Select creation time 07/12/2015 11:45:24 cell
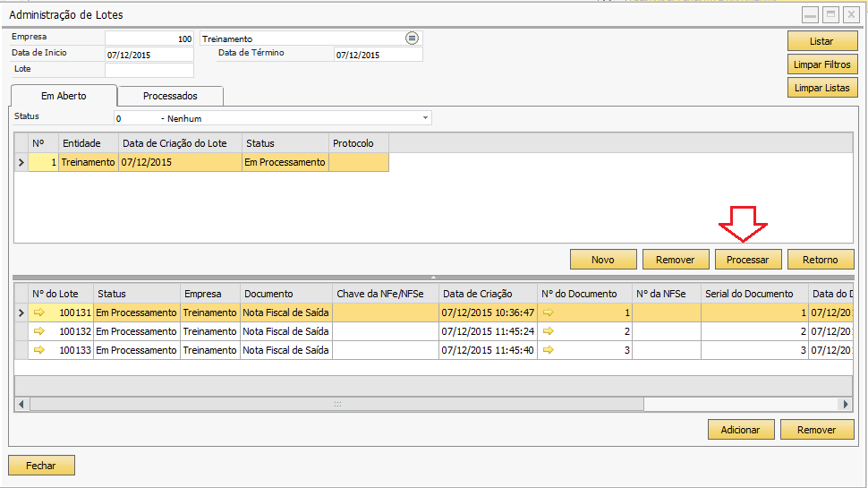 click(488, 331)
